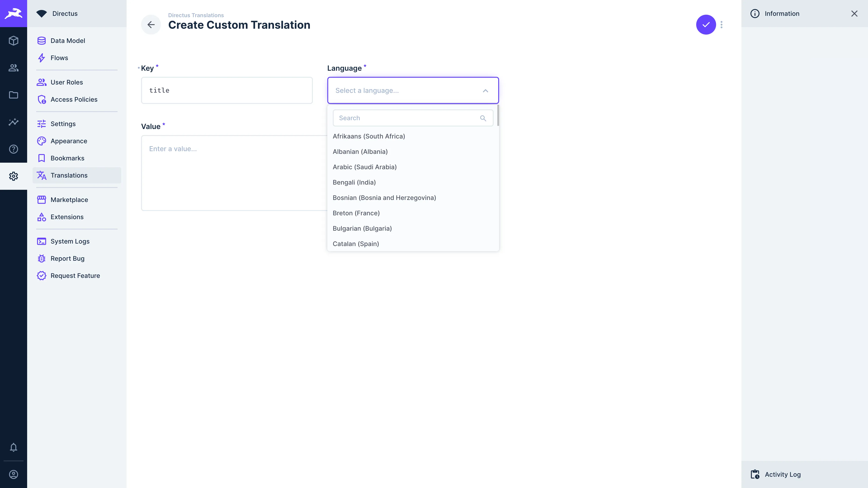Open the Content module cube icon

tap(14, 41)
